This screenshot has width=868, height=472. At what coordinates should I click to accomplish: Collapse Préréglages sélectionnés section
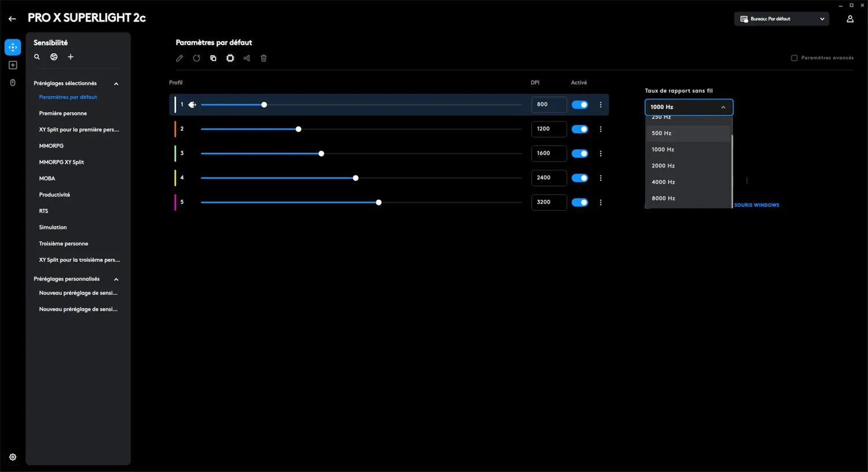click(116, 83)
